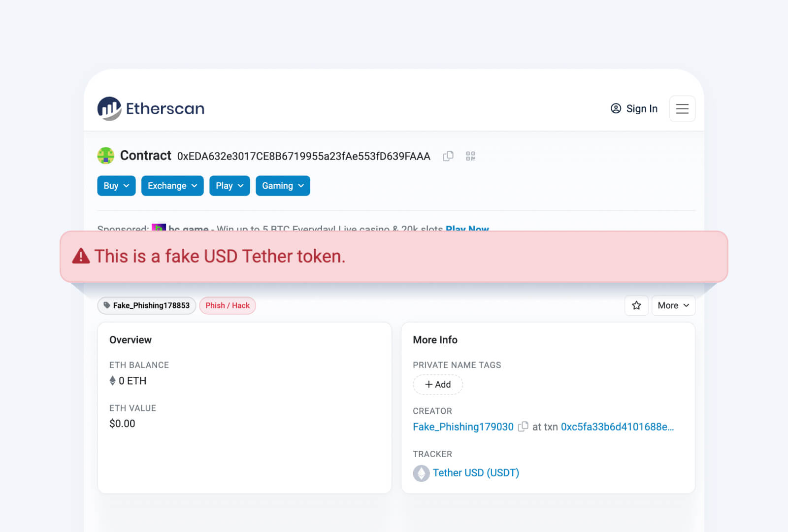
Task: Click the contract blockie identicon
Action: (106, 156)
